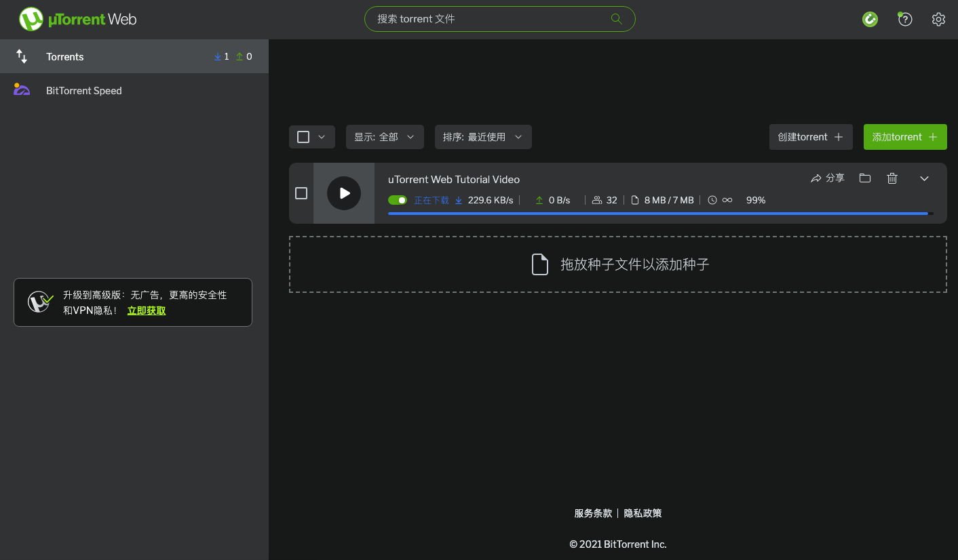
Task: Open the 排序: 最近使用 sort dropdown
Action: coord(483,137)
